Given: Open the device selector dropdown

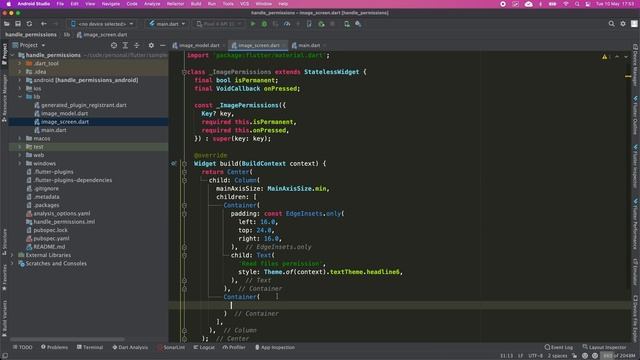Looking at the screenshot, I should pos(102,24).
